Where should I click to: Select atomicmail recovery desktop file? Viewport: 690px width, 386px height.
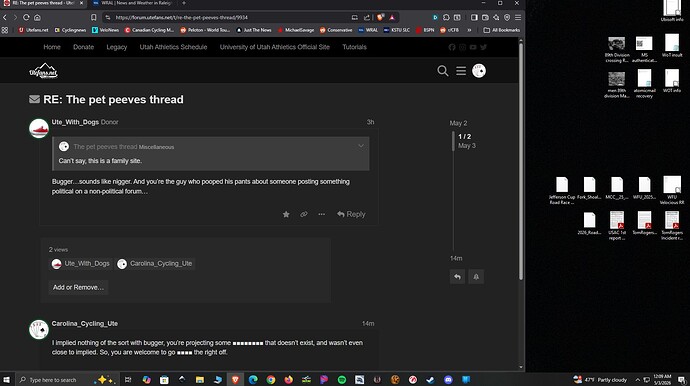[644, 84]
